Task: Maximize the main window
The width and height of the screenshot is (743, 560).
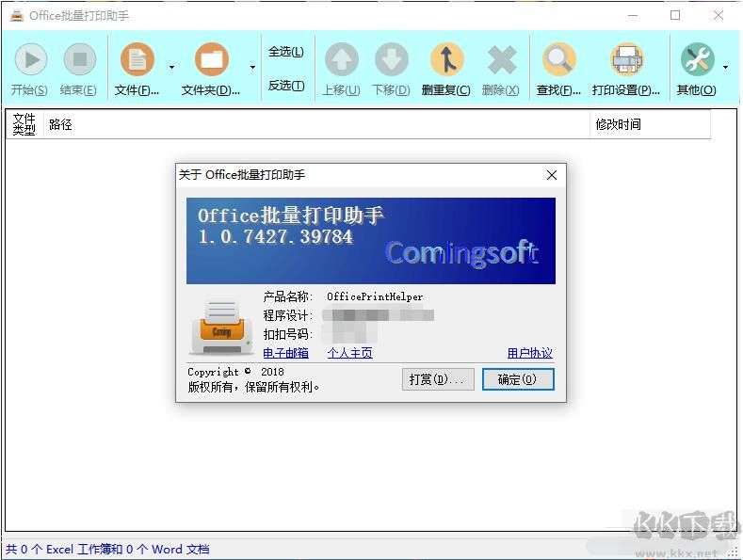Action: 675,15
